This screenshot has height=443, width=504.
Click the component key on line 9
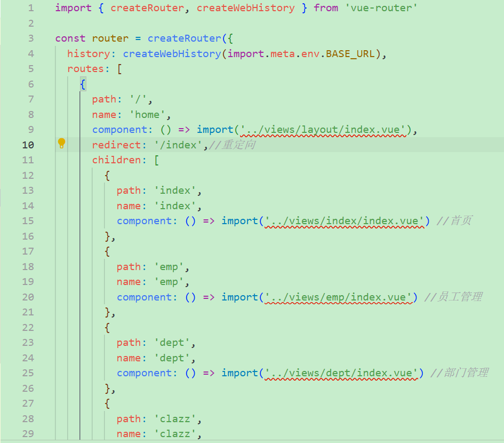pyautogui.click(x=119, y=130)
